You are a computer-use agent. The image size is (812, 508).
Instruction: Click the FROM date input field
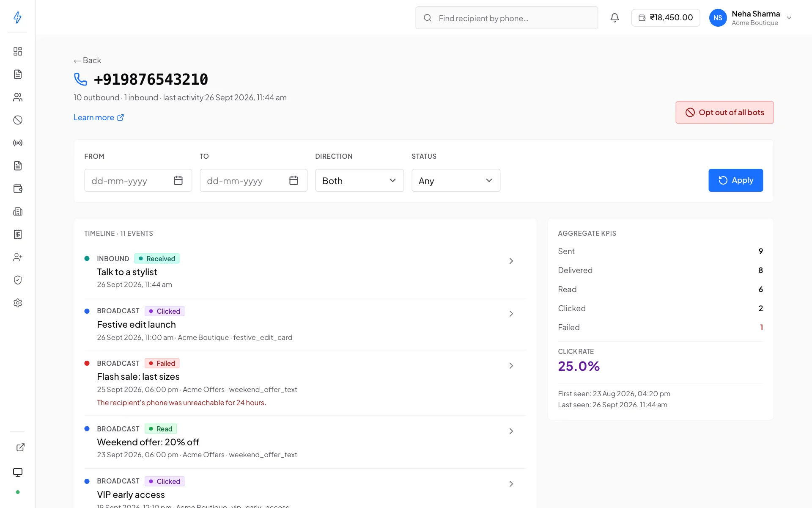tap(138, 181)
